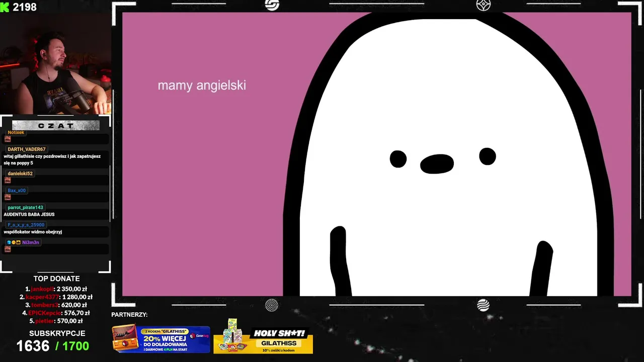Click the subscription count 1636
644x362 pixels.
[x=33, y=346]
